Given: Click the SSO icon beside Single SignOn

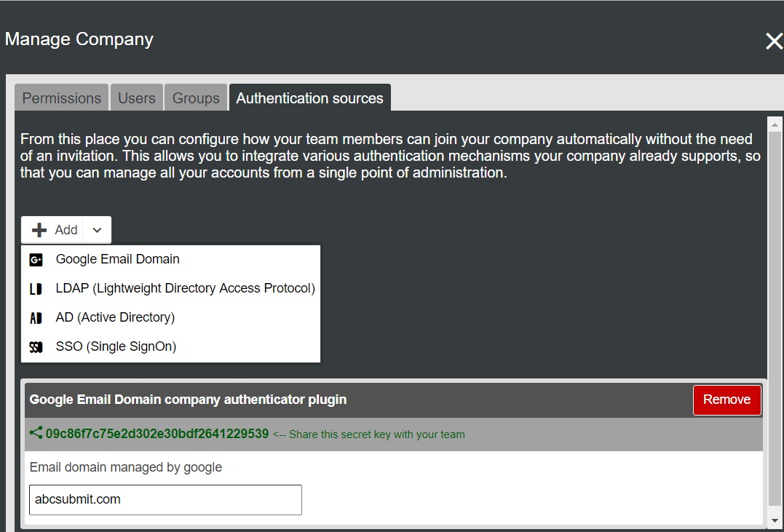Looking at the screenshot, I should (36, 347).
